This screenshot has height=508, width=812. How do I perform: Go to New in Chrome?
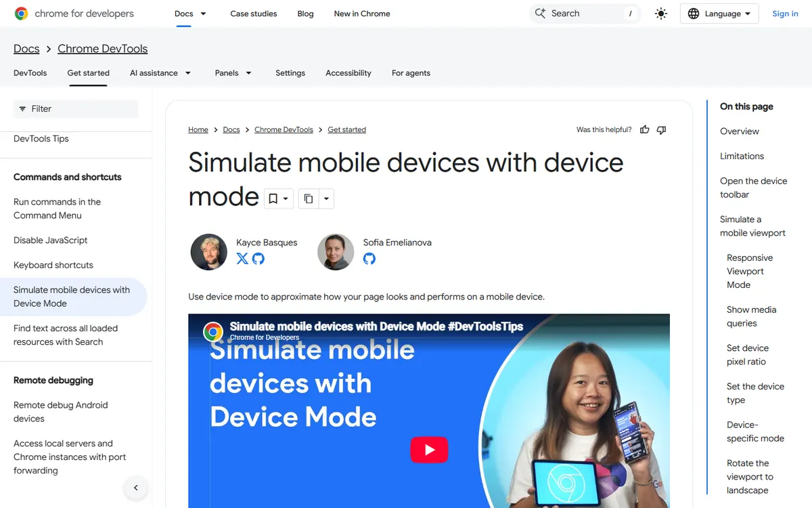point(362,14)
